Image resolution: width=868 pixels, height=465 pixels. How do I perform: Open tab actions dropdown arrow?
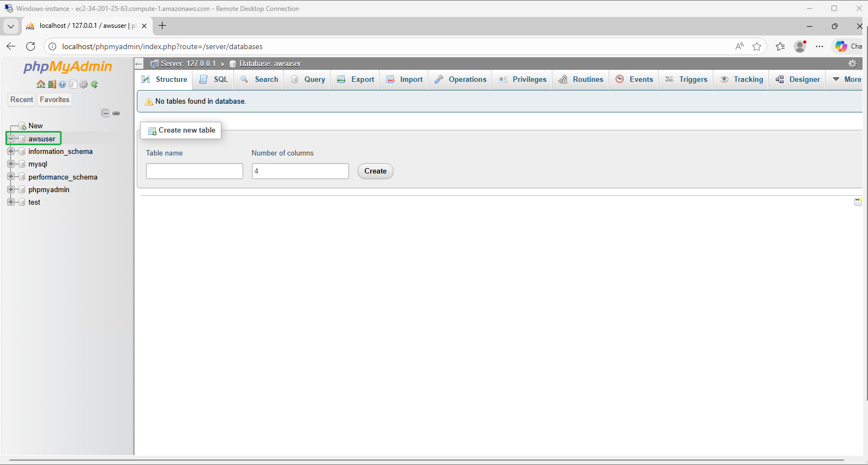[11, 26]
